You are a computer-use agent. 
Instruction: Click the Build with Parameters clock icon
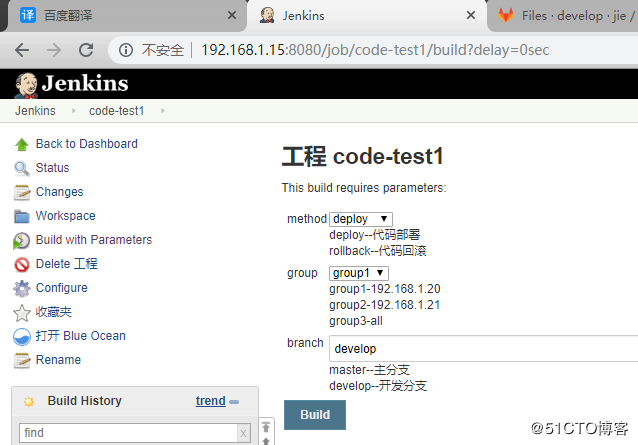[22, 240]
